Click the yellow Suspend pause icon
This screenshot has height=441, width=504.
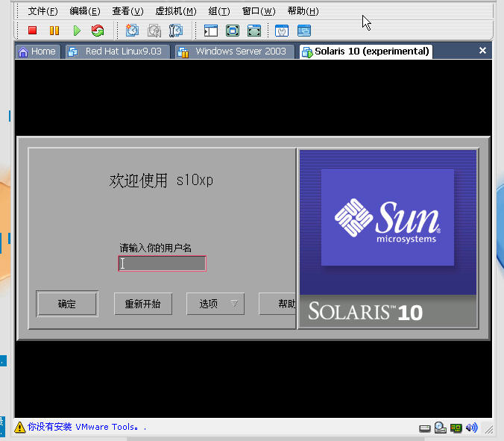54,31
